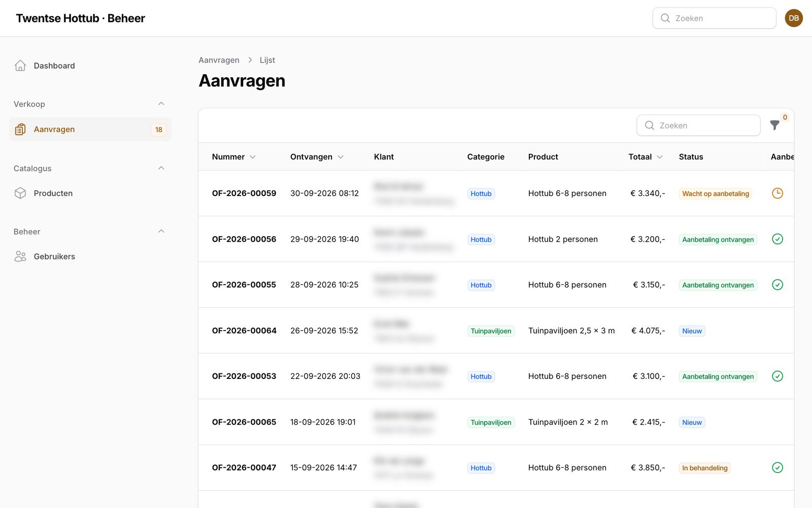Click the check icon for OF-2026-00053
The height and width of the screenshot is (508, 812).
tap(777, 376)
